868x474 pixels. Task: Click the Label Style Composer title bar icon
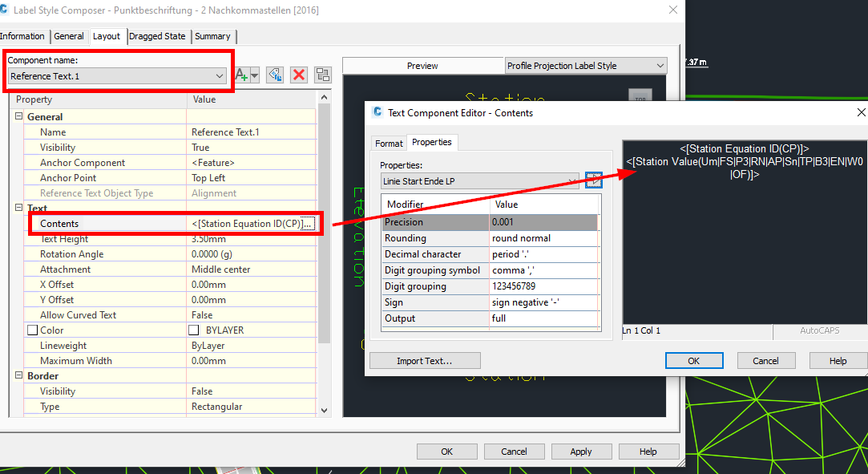click(x=7, y=10)
